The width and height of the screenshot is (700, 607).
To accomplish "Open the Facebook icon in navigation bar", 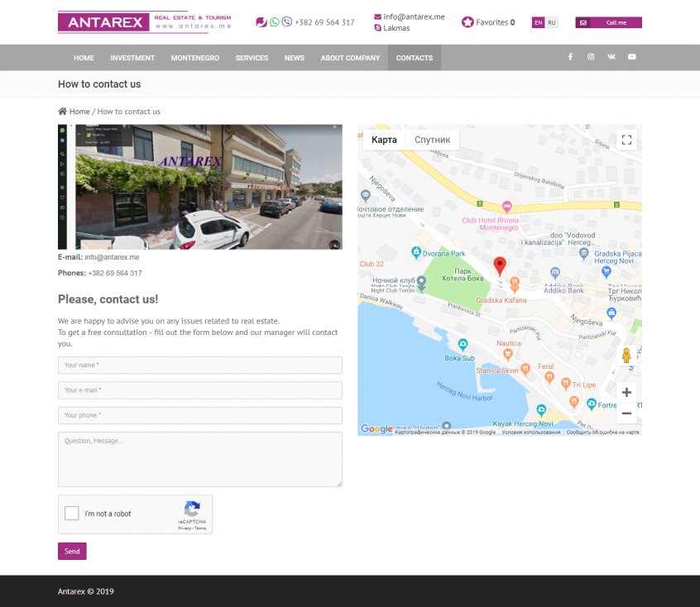I will [x=569, y=57].
